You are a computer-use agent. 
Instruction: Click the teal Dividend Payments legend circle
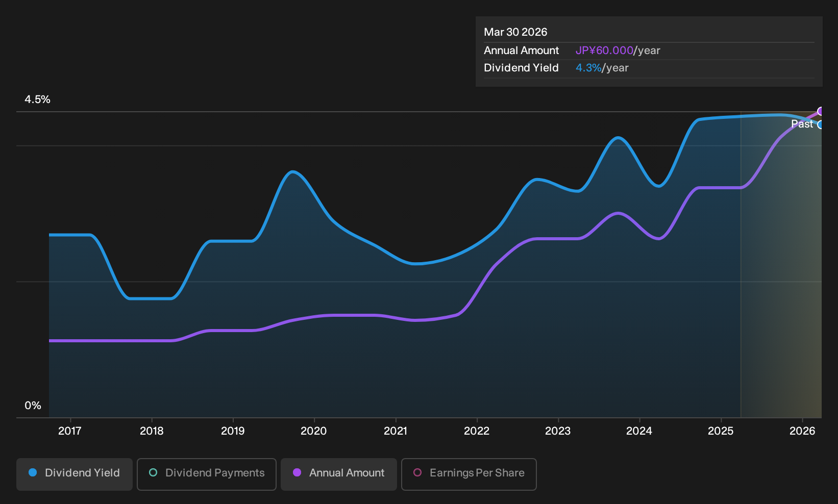pos(153,473)
